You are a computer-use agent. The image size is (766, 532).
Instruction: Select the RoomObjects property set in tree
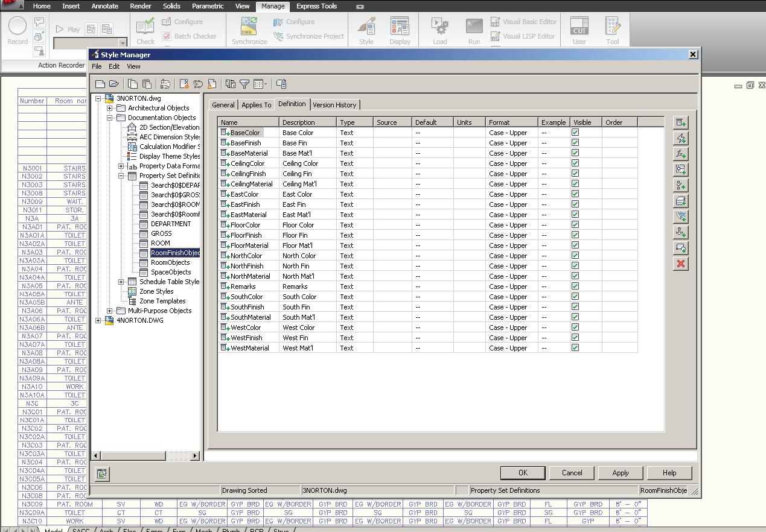(170, 262)
